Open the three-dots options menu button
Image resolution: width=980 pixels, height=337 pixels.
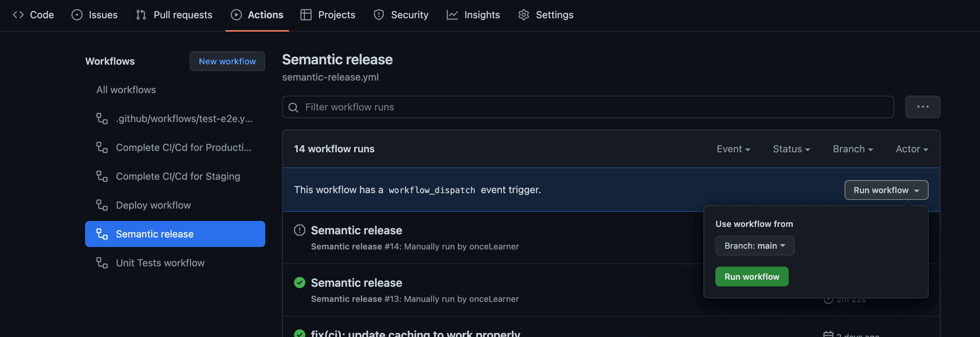click(x=922, y=107)
